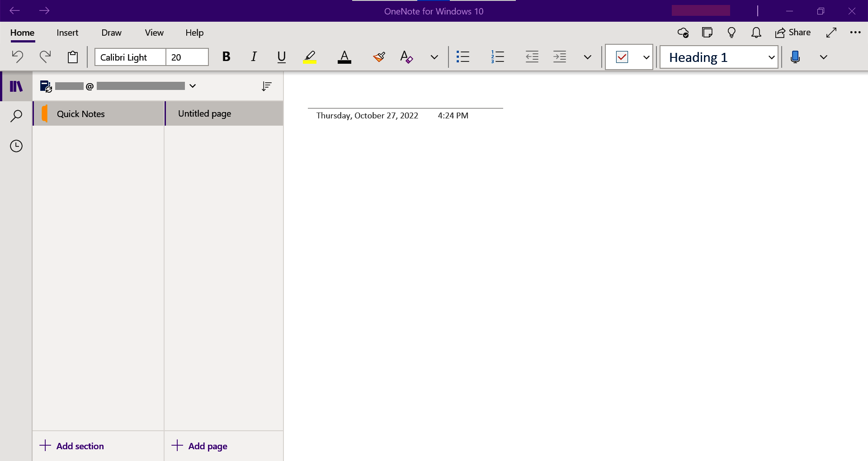868x461 pixels.
Task: Toggle italic formatting
Action: coord(254,57)
